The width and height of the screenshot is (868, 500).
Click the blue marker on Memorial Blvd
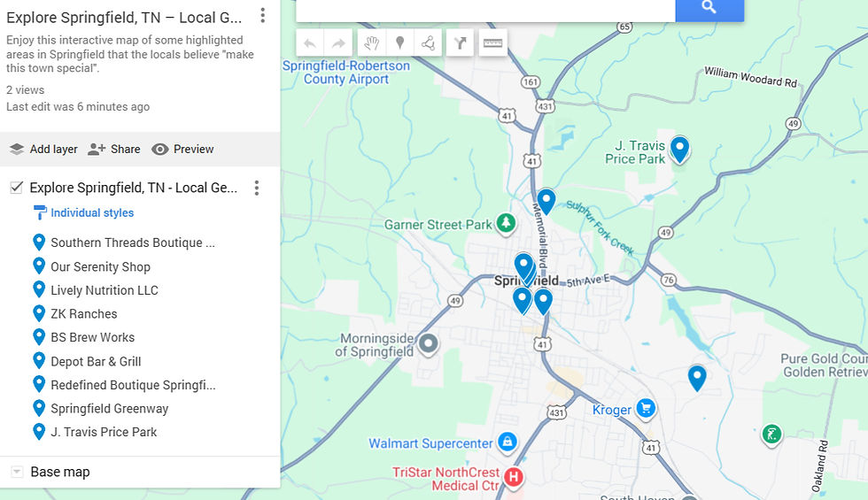[546, 201]
